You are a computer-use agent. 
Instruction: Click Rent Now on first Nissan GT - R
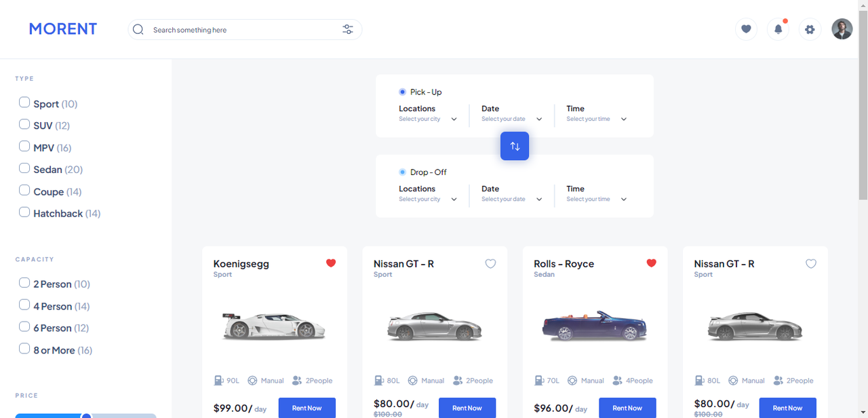tap(467, 408)
